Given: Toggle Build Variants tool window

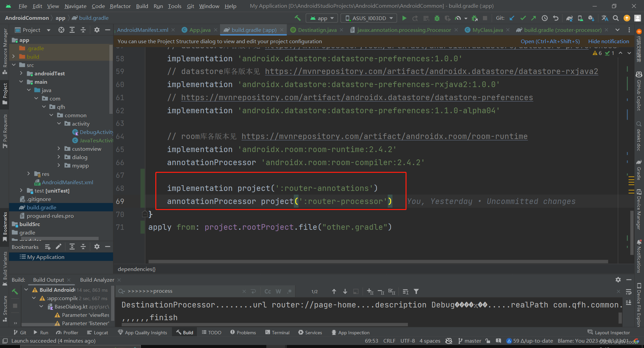Looking at the screenshot, I should 5,269.
